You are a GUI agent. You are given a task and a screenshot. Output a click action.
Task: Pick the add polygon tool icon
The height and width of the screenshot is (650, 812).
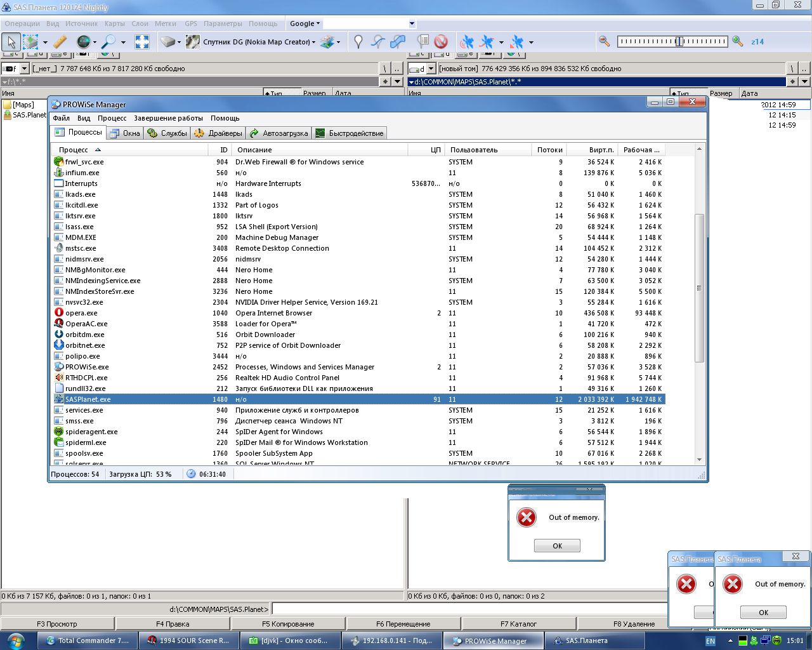(x=398, y=42)
